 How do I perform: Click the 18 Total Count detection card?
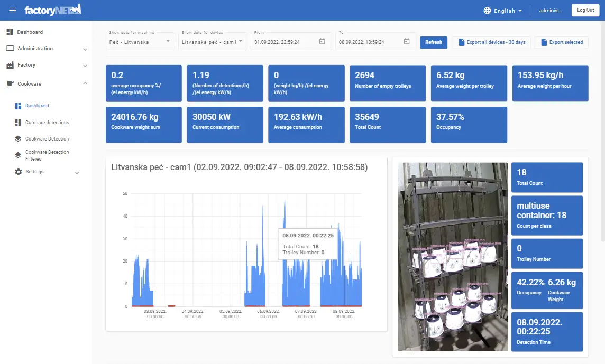click(547, 178)
